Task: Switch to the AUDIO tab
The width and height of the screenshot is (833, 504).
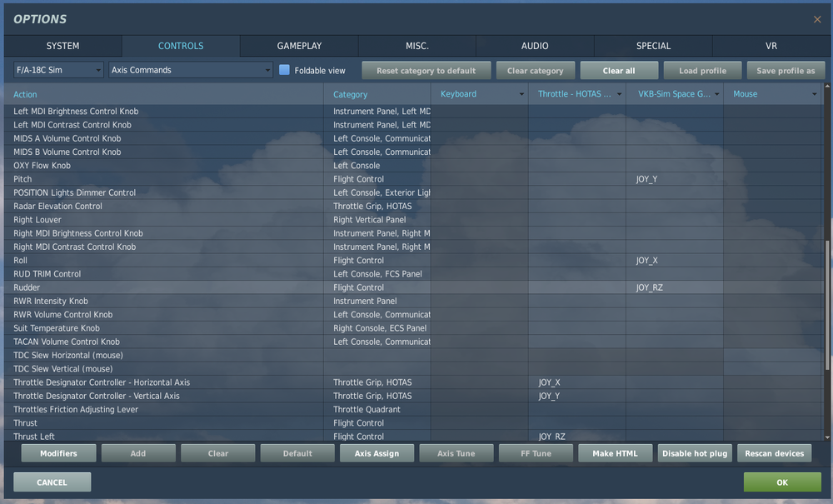Action: pyautogui.click(x=535, y=46)
